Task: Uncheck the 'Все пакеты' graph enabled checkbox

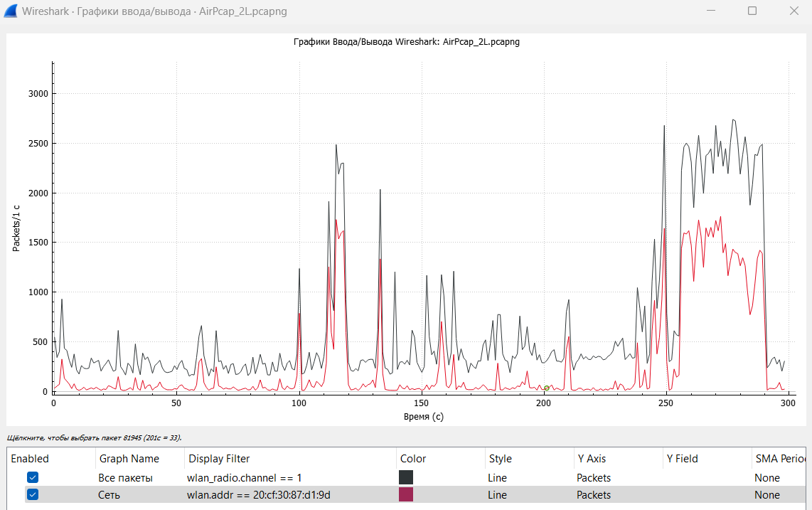Action: tap(33, 477)
